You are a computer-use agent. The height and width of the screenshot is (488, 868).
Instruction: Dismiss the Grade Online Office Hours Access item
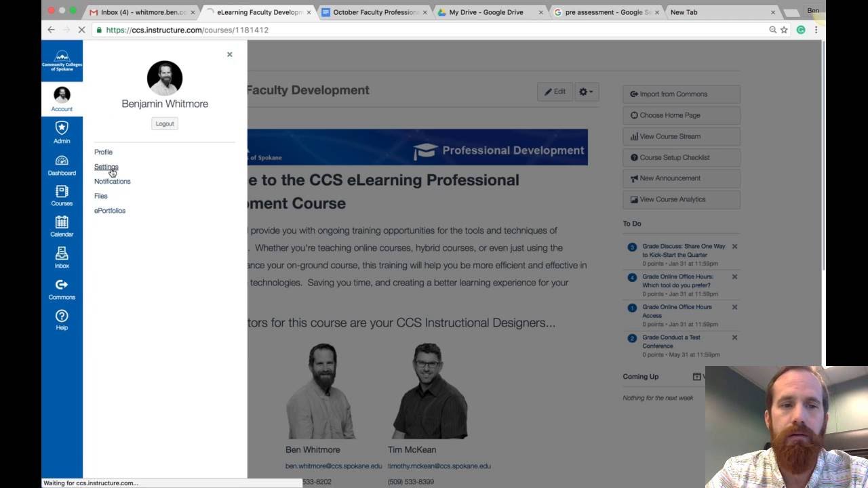coord(734,307)
